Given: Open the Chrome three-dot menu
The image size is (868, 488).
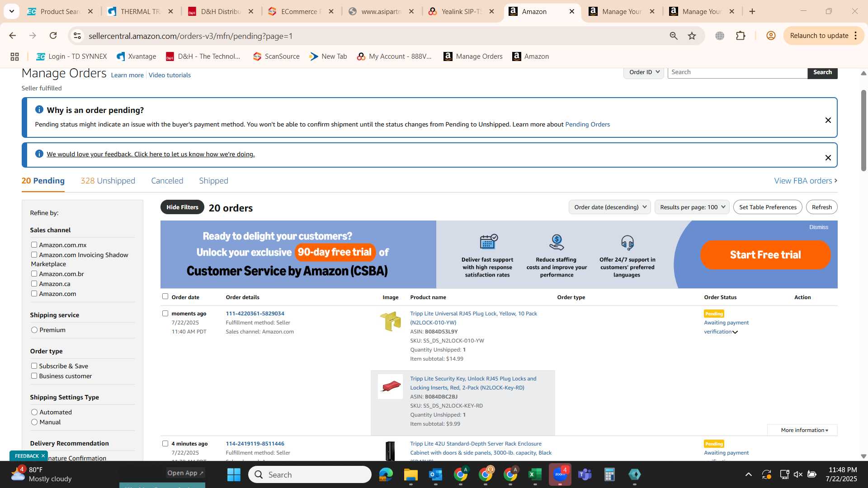Looking at the screenshot, I should 855,36.
